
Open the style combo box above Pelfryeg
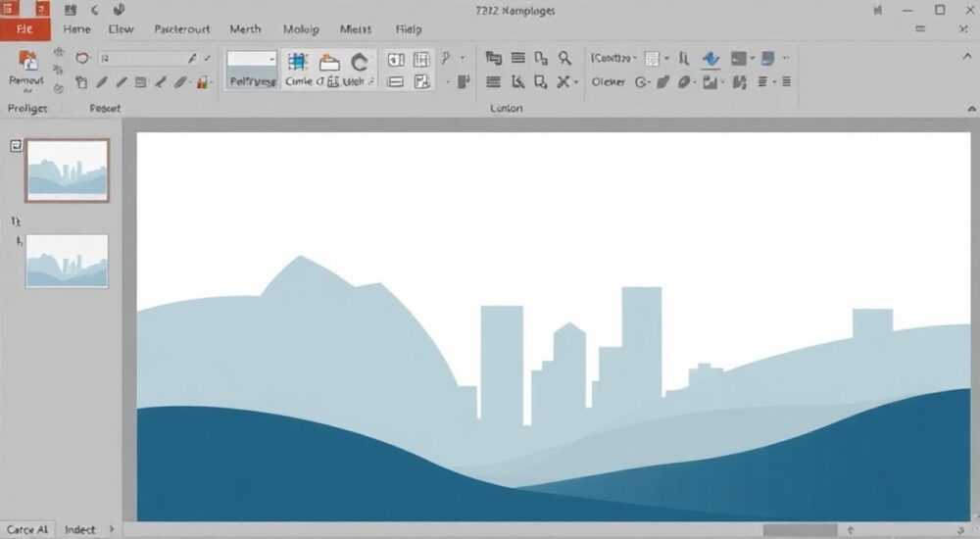252,60
